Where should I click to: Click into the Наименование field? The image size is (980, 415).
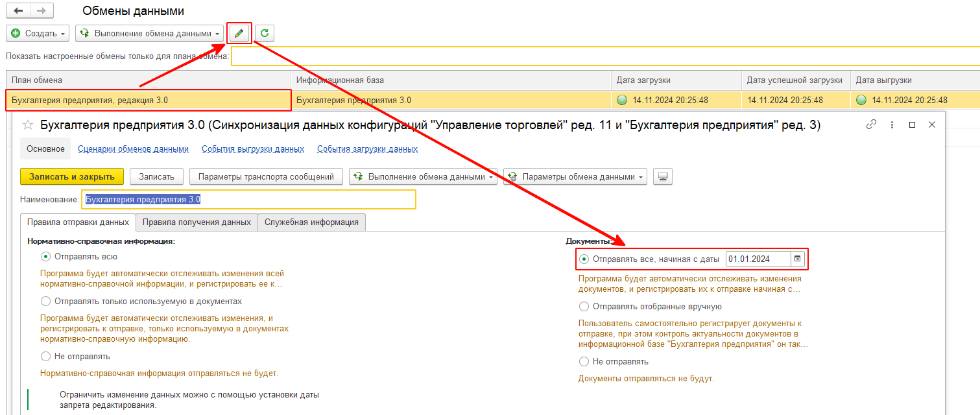(x=249, y=199)
